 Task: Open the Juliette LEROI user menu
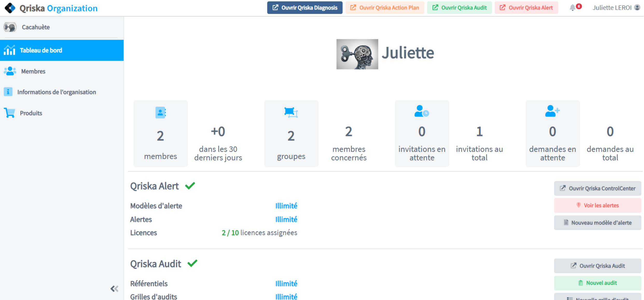[616, 8]
